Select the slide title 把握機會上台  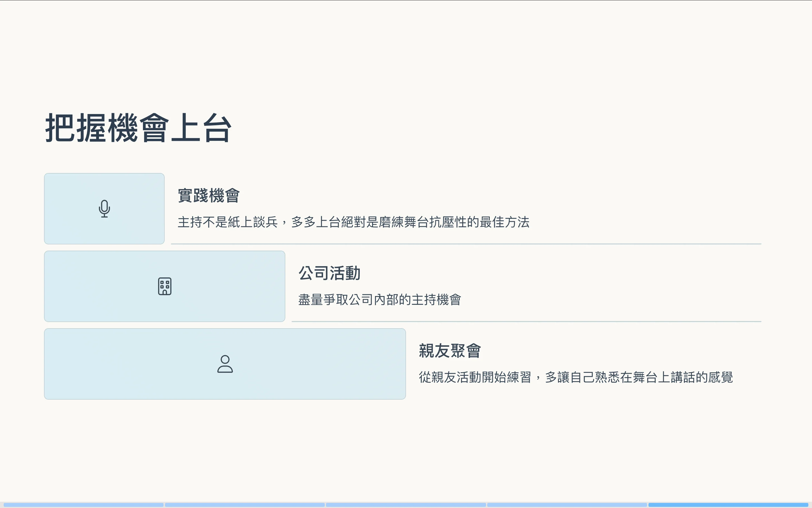(139, 128)
